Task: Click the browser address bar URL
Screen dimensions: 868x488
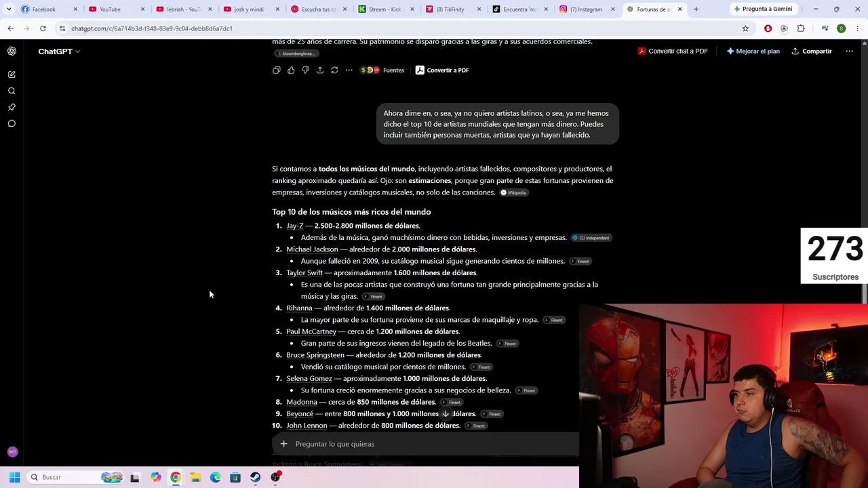Action: tap(152, 28)
